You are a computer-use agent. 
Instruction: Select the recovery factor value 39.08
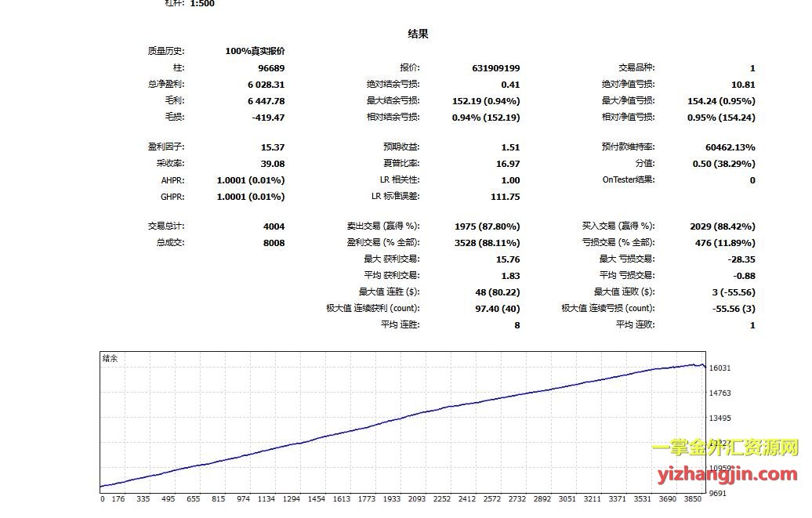(272, 164)
